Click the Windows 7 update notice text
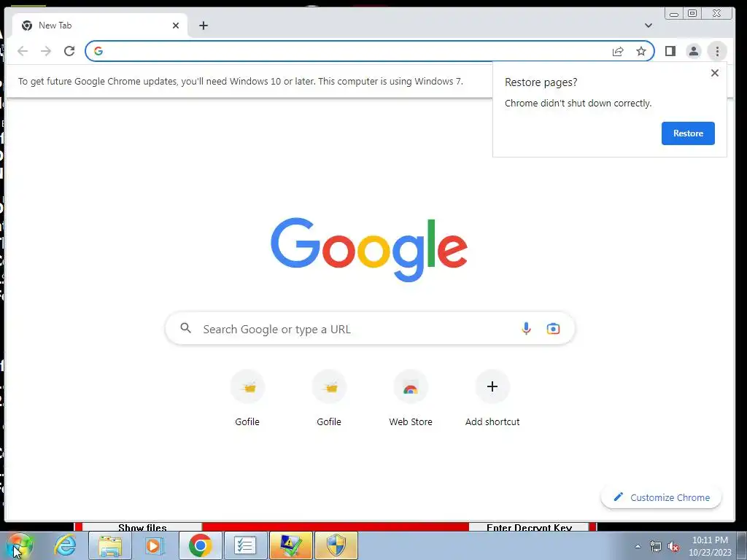The width and height of the screenshot is (747, 560). pos(241,82)
